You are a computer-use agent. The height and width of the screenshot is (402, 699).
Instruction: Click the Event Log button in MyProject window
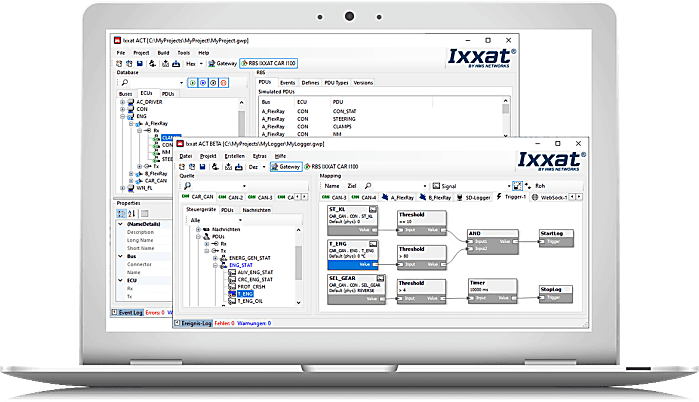pyautogui.click(x=127, y=312)
